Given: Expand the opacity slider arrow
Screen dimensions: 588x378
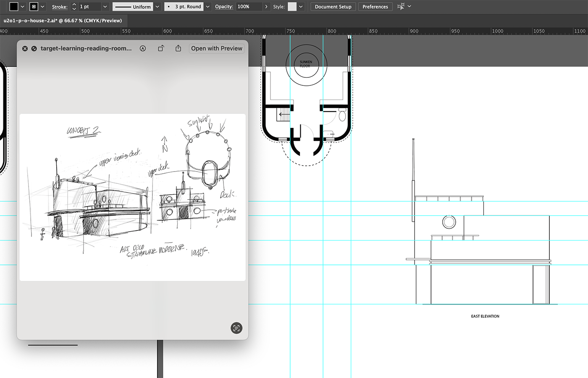Looking at the screenshot, I should pyautogui.click(x=266, y=7).
